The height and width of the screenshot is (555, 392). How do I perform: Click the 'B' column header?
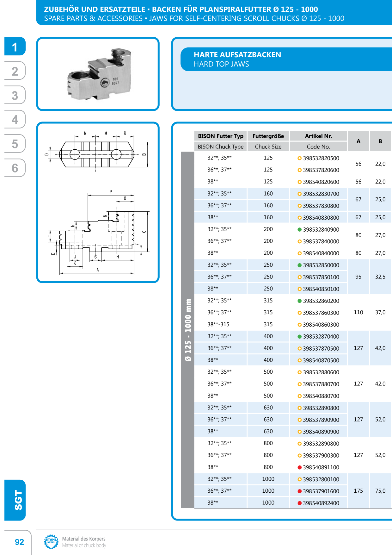[x=380, y=141]
